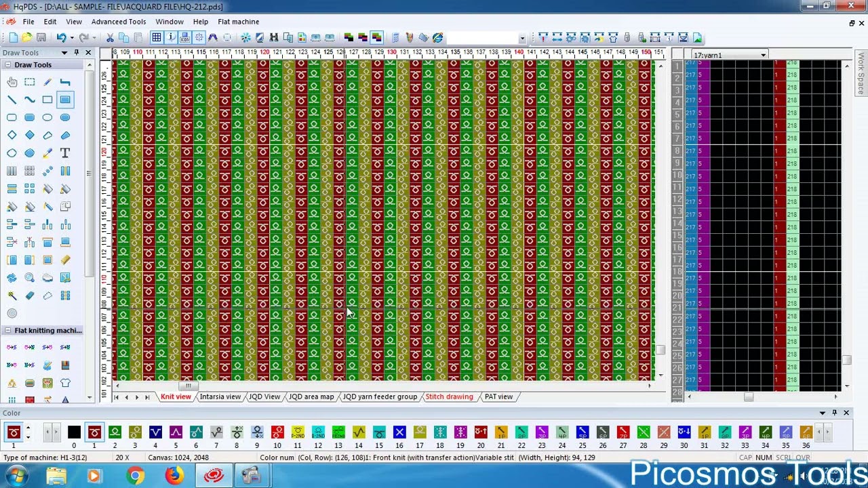Select the straight Line tool

(12, 100)
